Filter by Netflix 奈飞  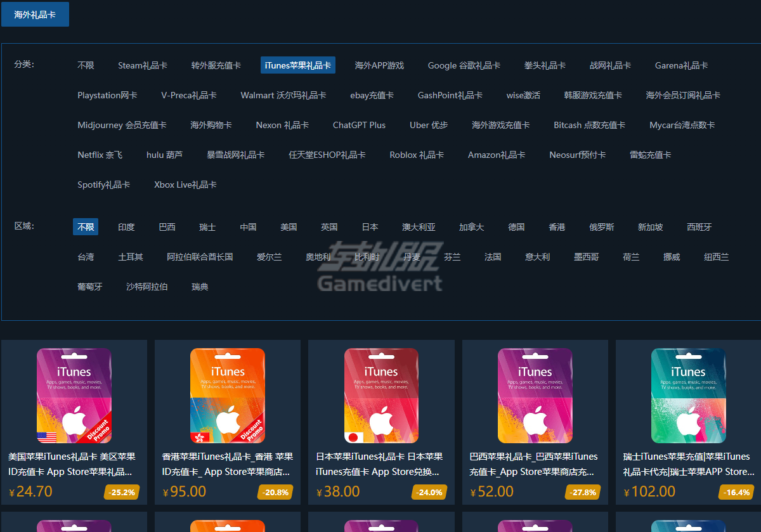[100, 155]
